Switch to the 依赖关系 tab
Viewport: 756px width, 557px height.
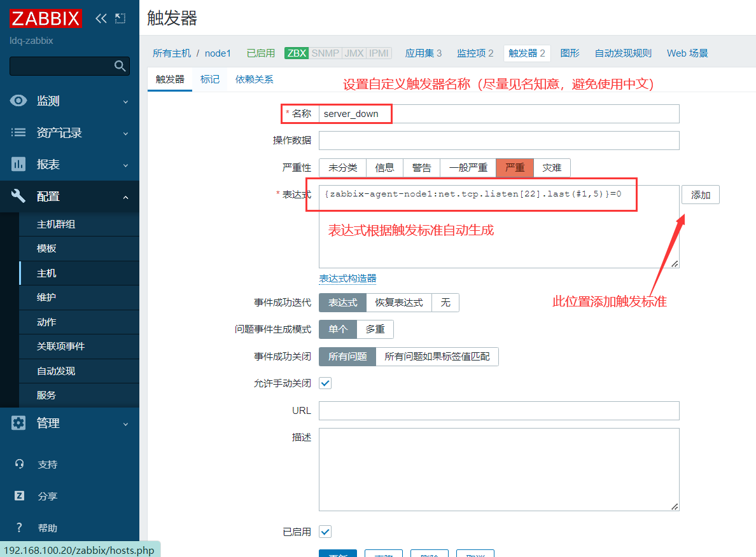(x=254, y=79)
